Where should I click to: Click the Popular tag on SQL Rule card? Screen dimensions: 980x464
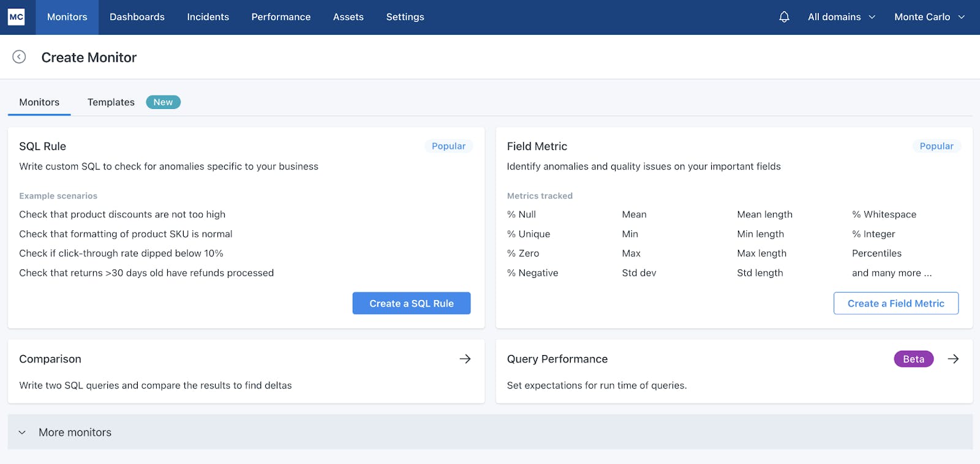(x=448, y=146)
